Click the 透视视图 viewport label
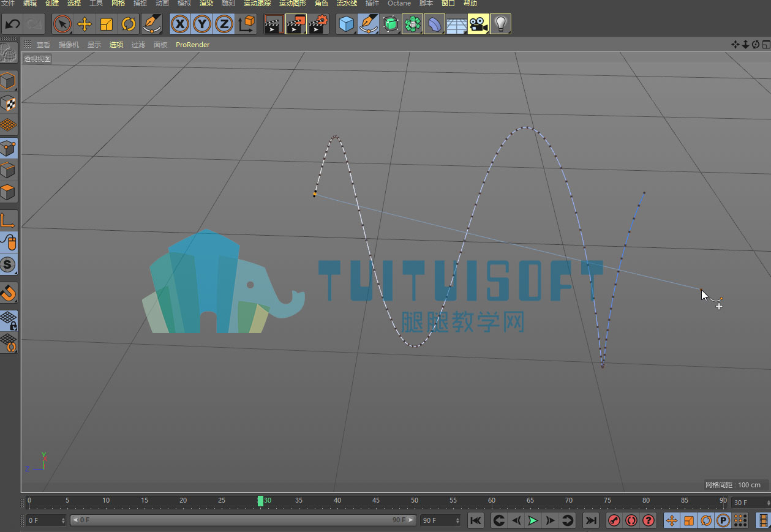 37,59
